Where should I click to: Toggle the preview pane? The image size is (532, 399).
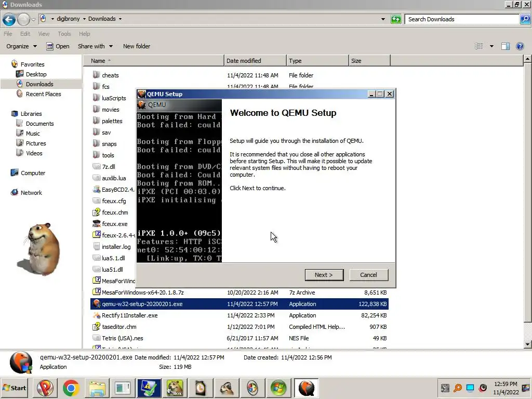506,46
